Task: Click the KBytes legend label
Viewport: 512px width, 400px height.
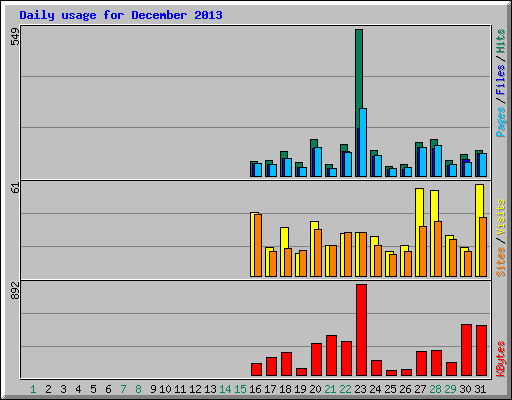Action: [501, 359]
